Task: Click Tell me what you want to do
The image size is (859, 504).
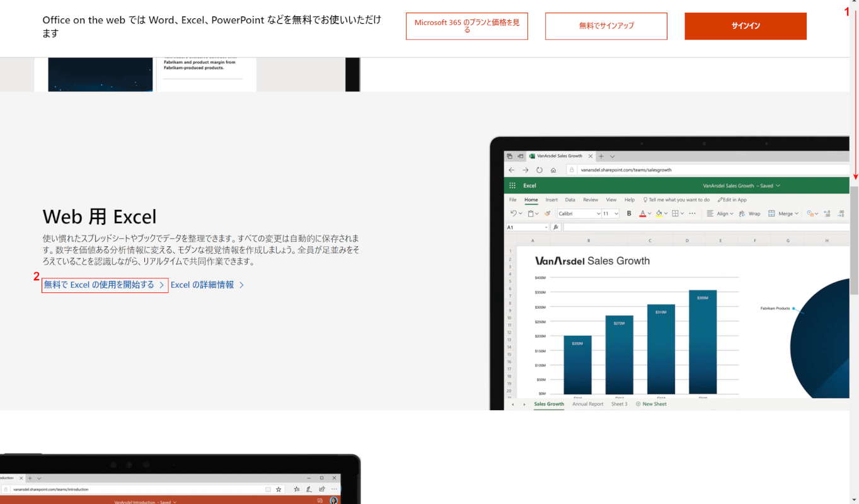Action: pyautogui.click(x=676, y=200)
